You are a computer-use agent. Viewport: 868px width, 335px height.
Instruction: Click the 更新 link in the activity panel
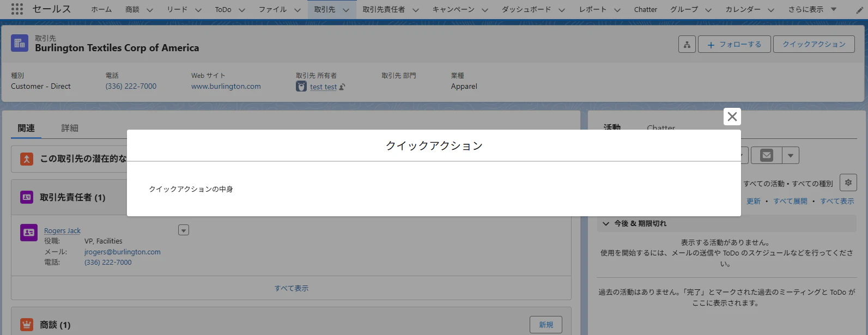753,201
